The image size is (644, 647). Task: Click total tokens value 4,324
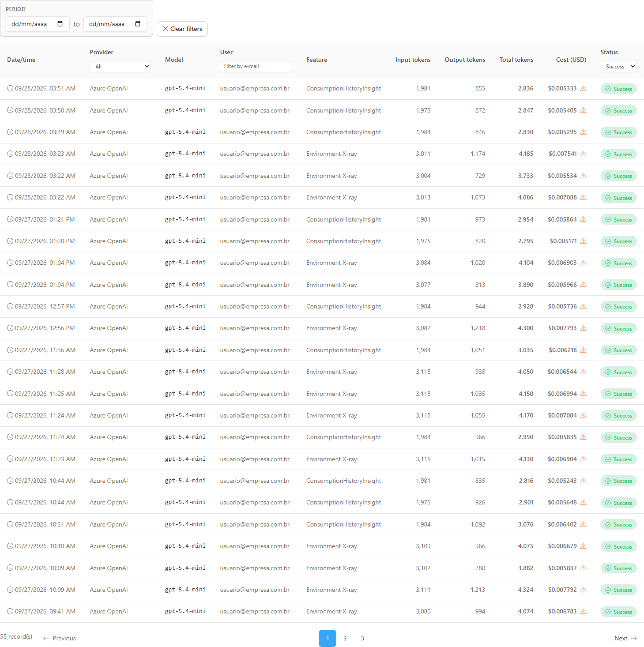(526, 590)
